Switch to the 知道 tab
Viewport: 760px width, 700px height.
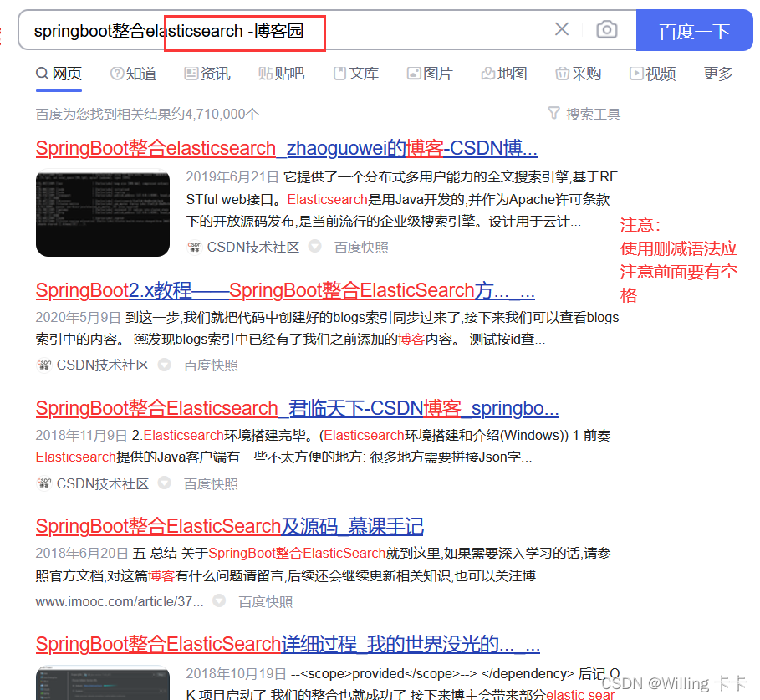[133, 74]
